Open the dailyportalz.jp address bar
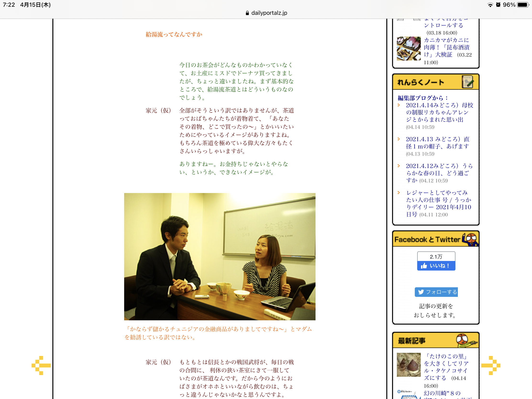The image size is (532, 399). click(266, 13)
